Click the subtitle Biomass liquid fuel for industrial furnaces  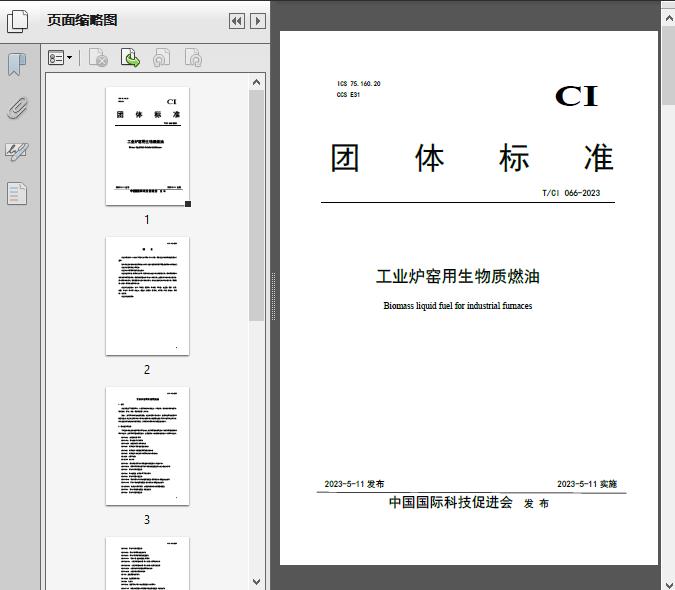tap(458, 306)
